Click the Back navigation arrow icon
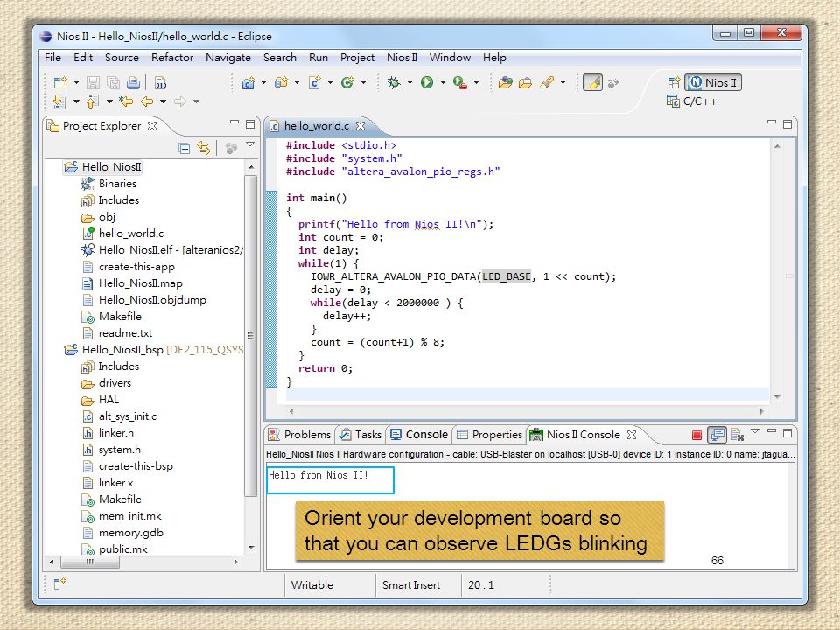840x630 pixels. [147, 101]
